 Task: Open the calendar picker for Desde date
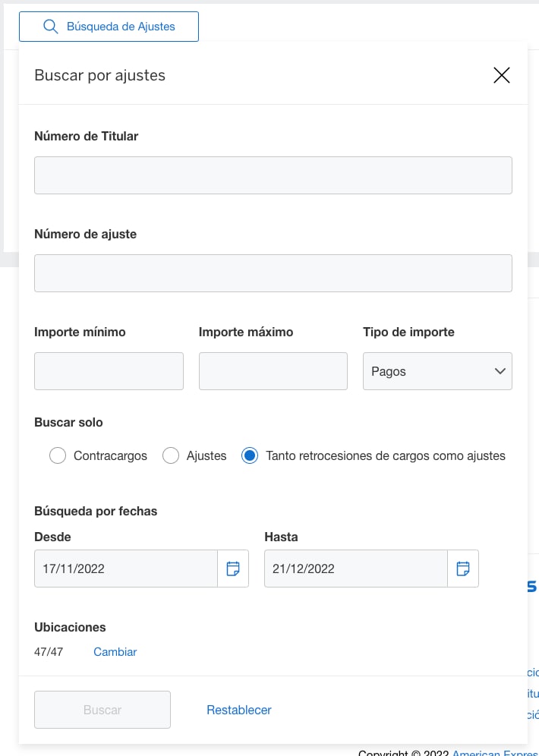[x=233, y=568]
